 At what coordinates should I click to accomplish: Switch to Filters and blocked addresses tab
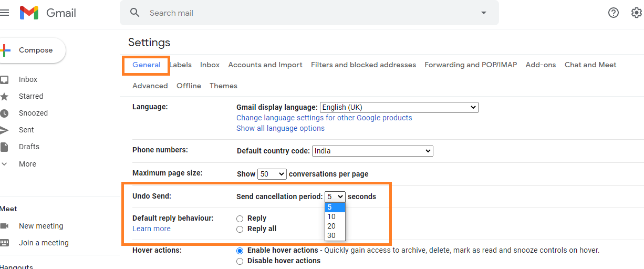[x=363, y=65]
